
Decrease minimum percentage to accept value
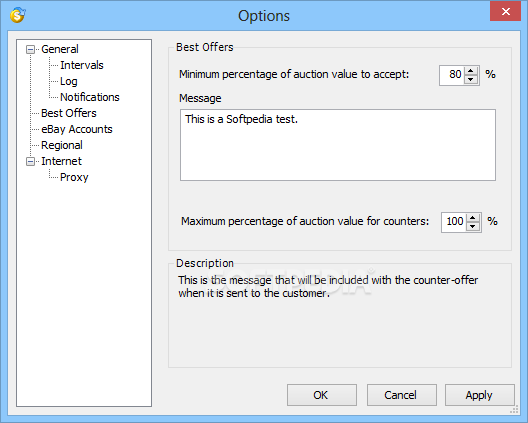coord(471,80)
